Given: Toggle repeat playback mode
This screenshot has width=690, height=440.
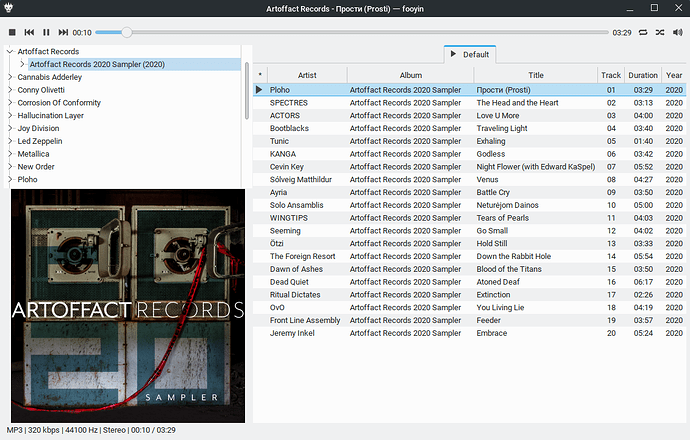Looking at the screenshot, I should click(x=642, y=33).
